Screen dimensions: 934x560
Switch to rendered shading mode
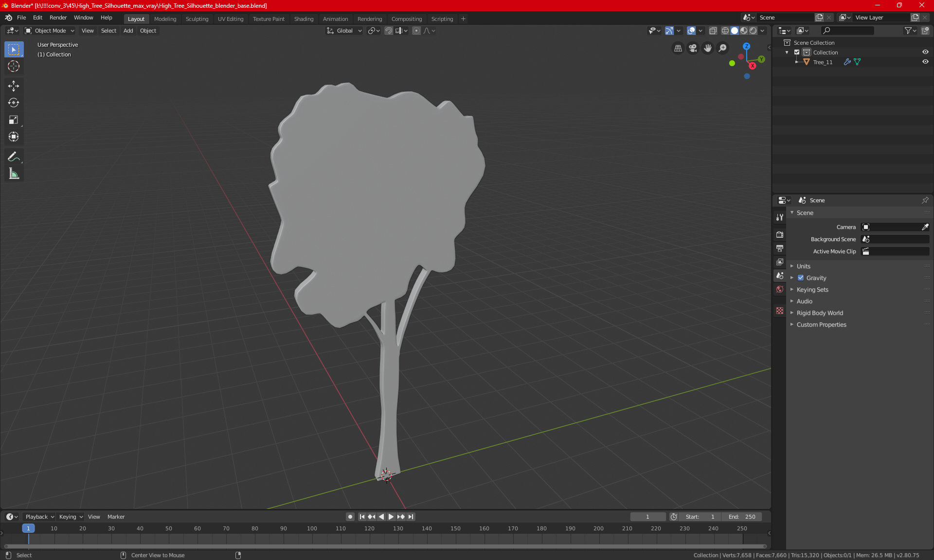click(753, 31)
